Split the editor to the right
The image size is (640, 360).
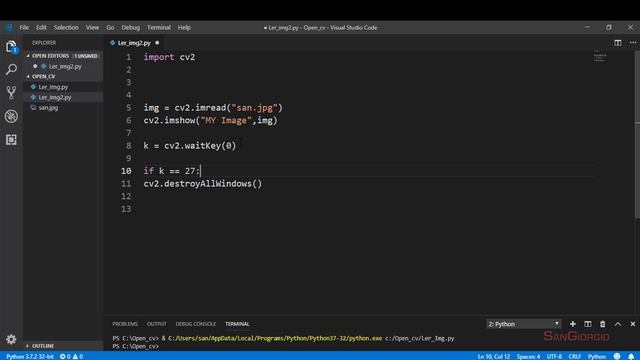(x=618, y=43)
